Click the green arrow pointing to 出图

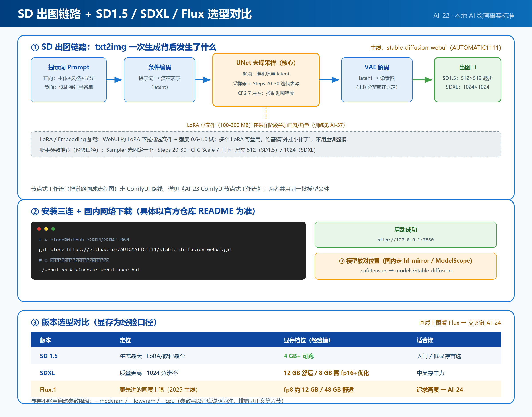point(422,80)
